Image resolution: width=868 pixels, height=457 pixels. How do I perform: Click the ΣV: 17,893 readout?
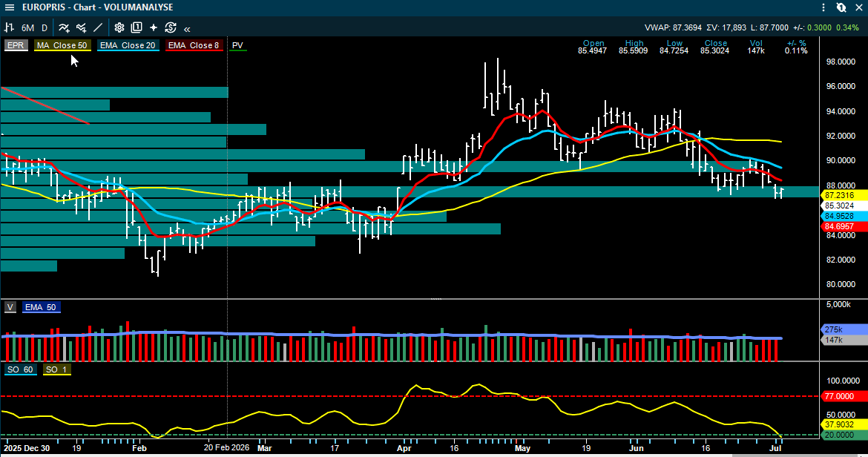tap(726, 27)
